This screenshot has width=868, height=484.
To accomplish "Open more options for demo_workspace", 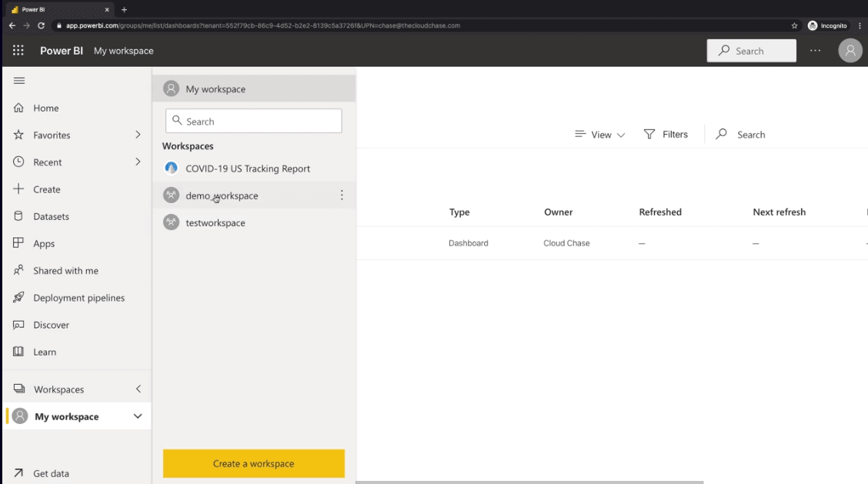I will coord(342,195).
